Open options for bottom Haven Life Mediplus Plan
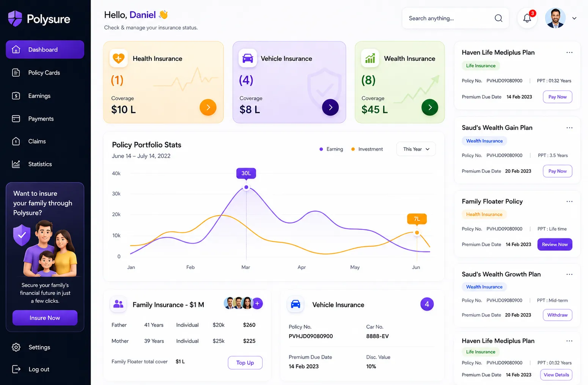The height and width of the screenshot is (385, 588). coord(569,341)
